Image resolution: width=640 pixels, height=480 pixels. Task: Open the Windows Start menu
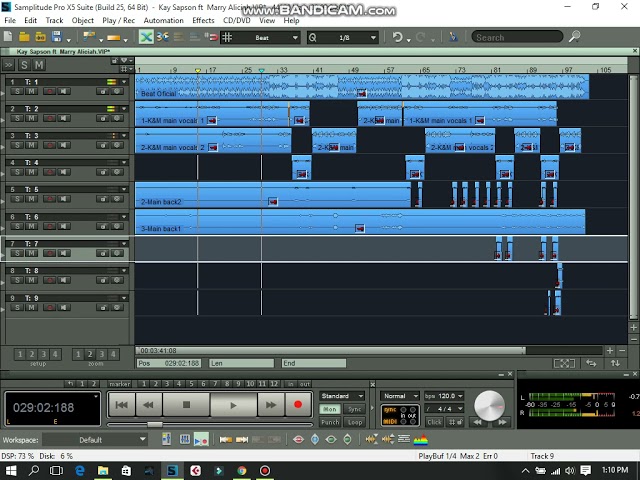pos(11,471)
